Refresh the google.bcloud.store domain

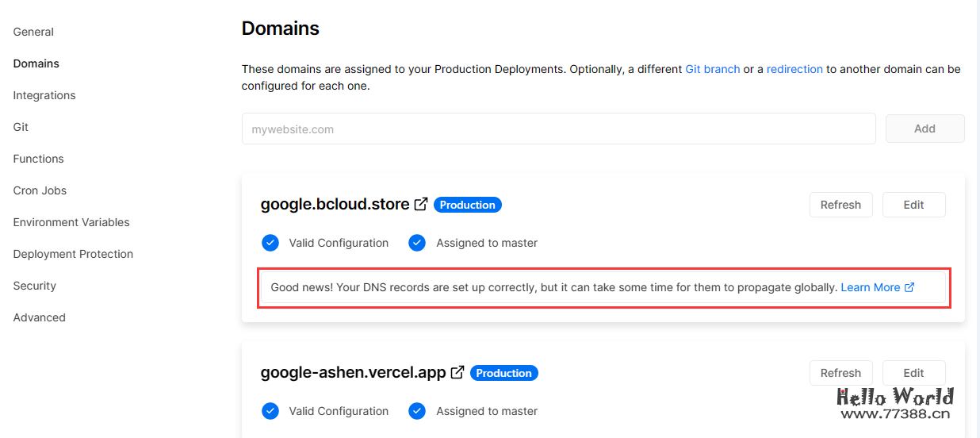[840, 205]
